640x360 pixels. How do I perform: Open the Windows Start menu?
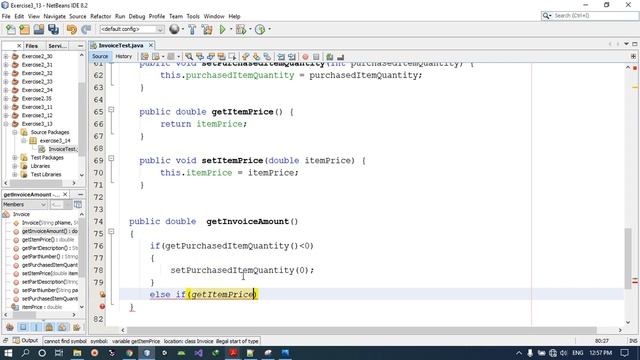(x=8, y=353)
